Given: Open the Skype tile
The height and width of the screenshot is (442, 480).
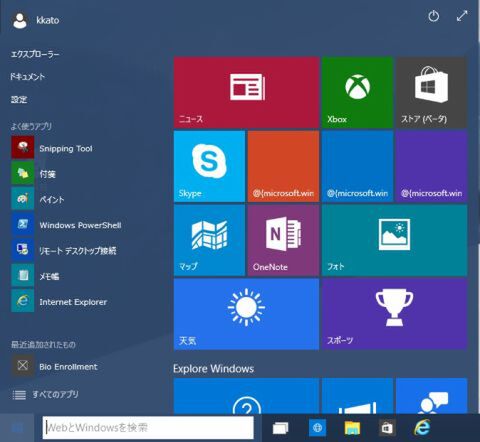Looking at the screenshot, I should [x=209, y=166].
